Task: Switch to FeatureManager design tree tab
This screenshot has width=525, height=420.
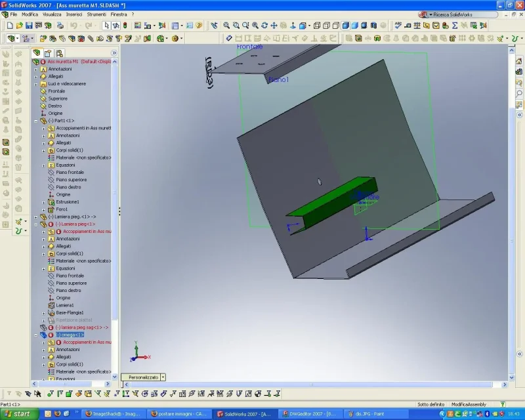Action: (37, 53)
